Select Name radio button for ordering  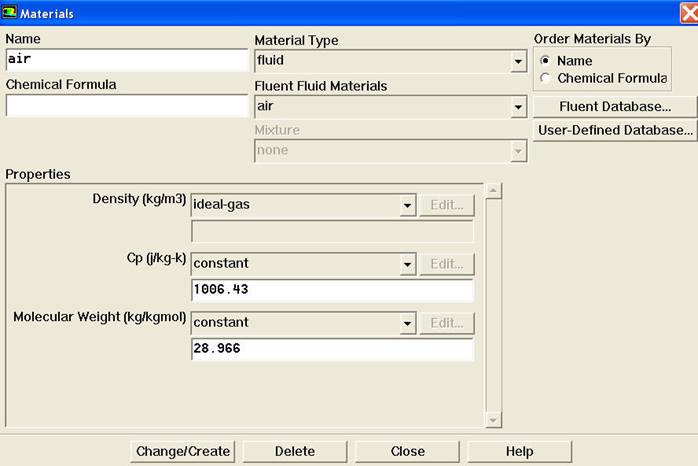point(545,61)
